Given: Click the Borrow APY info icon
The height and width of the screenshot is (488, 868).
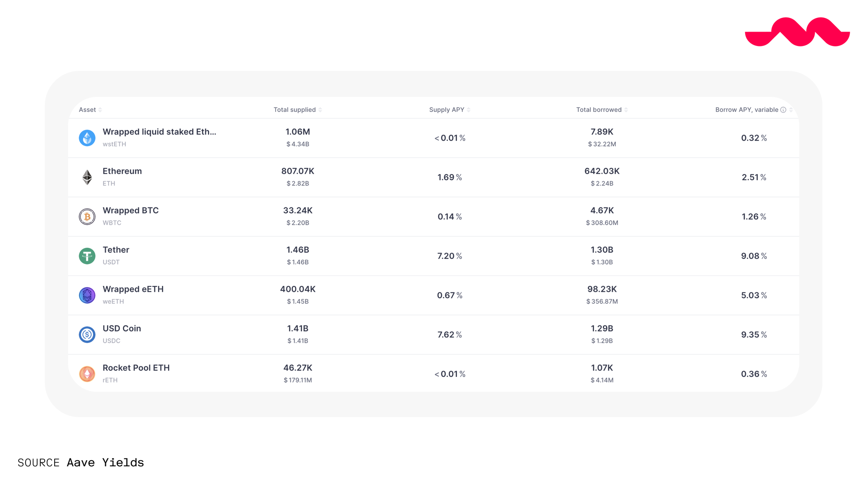Looking at the screenshot, I should point(783,110).
